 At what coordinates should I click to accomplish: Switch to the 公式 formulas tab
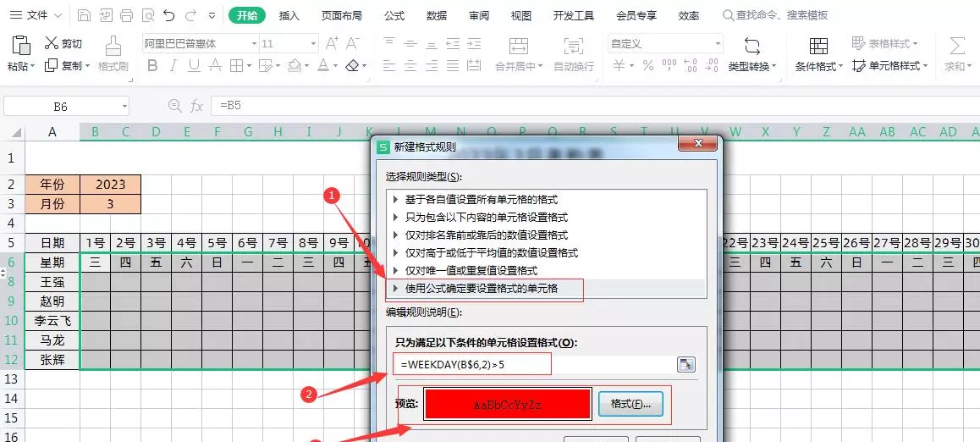click(x=394, y=15)
